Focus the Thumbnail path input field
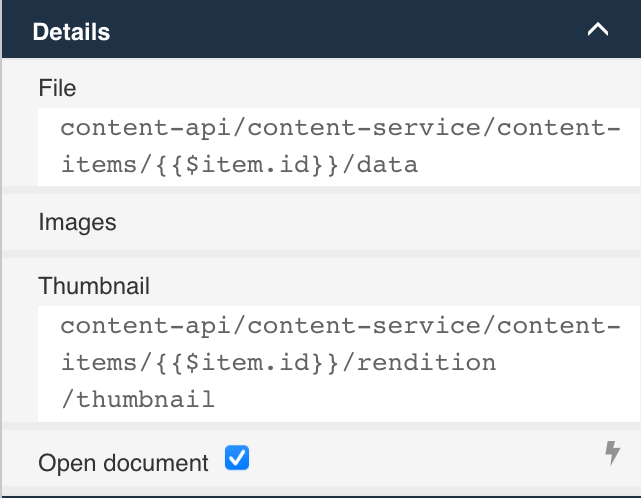Screen dimensions: 641x498 (338, 363)
